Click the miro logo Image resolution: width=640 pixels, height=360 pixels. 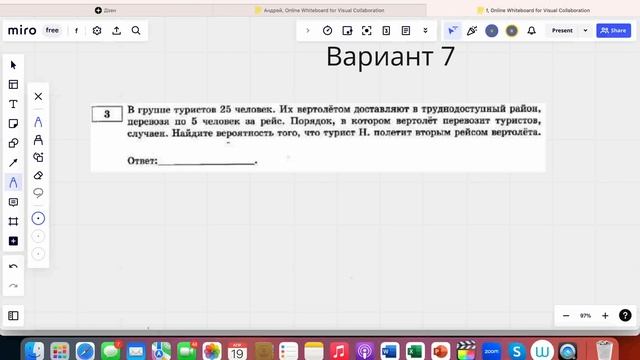[x=22, y=30]
